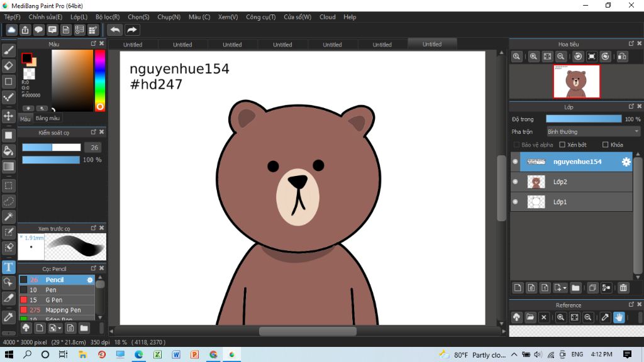Screen dimensions: 644x362
Task: Delete layer using the trash icon
Action: click(623, 288)
